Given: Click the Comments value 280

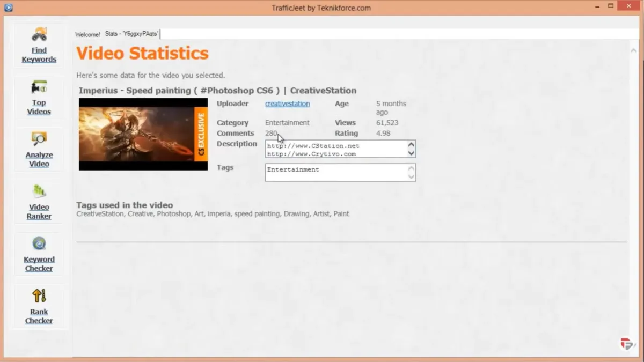Looking at the screenshot, I should point(271,133).
